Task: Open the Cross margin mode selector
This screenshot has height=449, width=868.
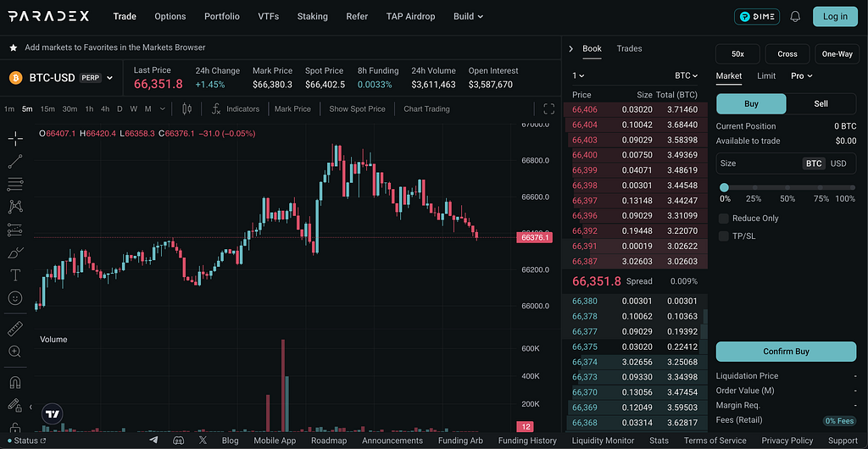Action: pos(787,54)
